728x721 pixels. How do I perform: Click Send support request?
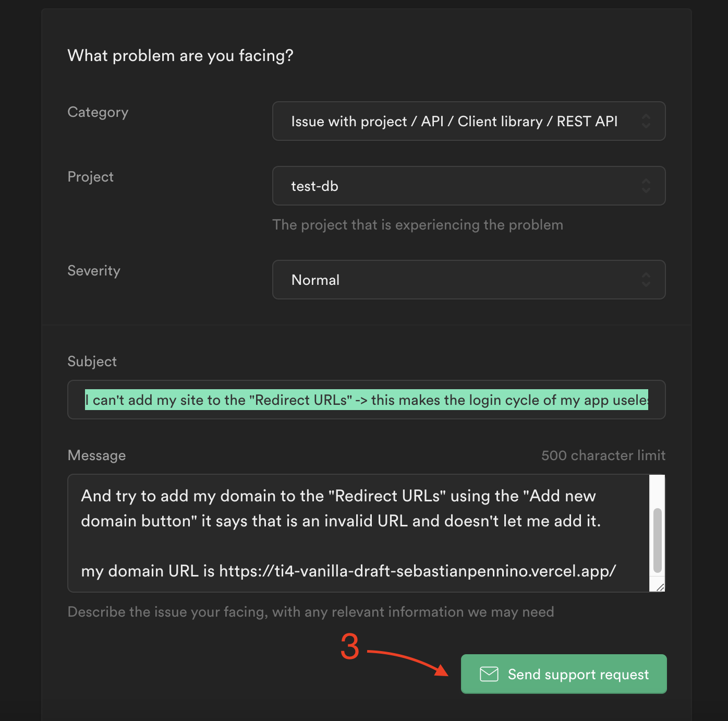tap(563, 674)
